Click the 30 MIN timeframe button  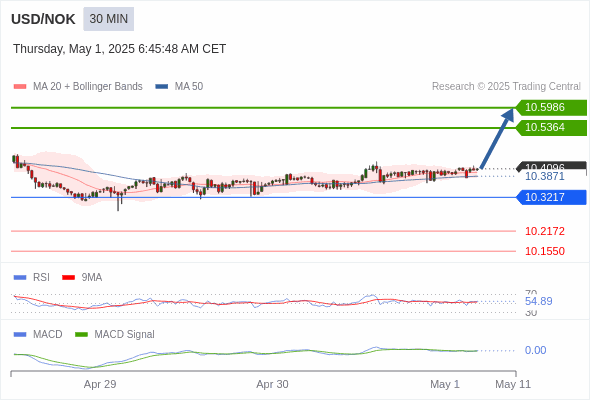click(x=108, y=19)
